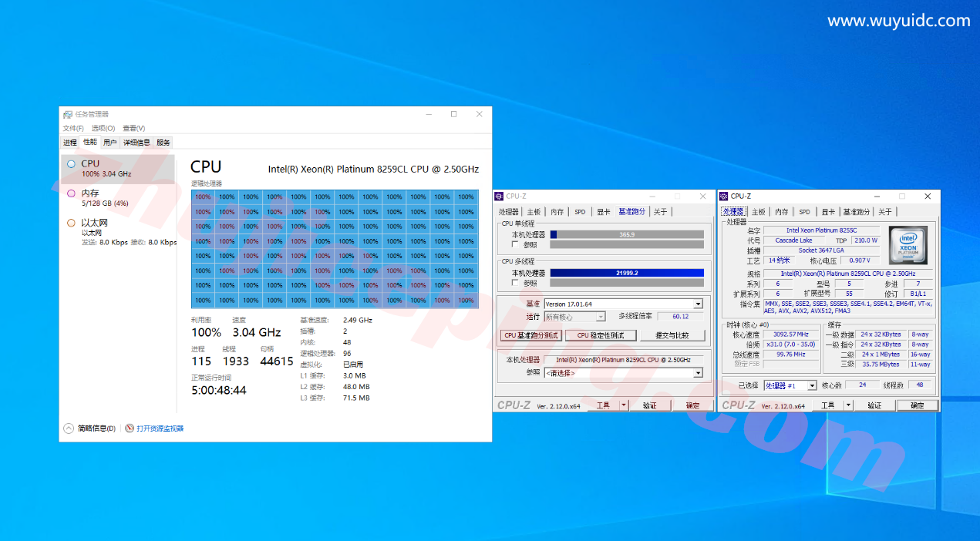980x541 pixels.
Task: Expand the 工具 arrow in benchmark window
Action: point(624,405)
